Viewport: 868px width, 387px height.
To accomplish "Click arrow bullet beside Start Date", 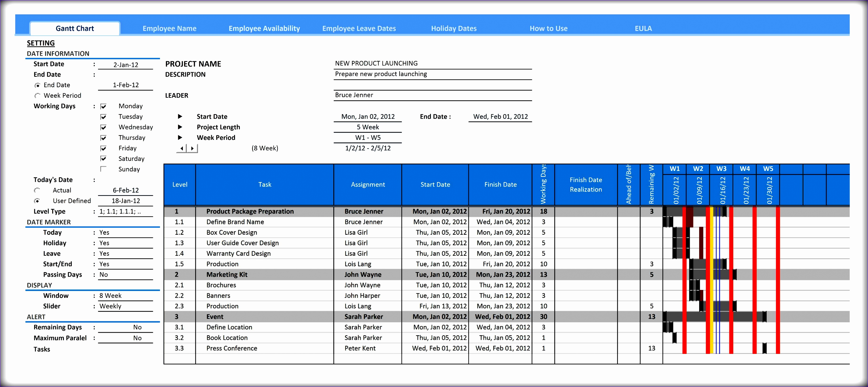I will pyautogui.click(x=180, y=117).
